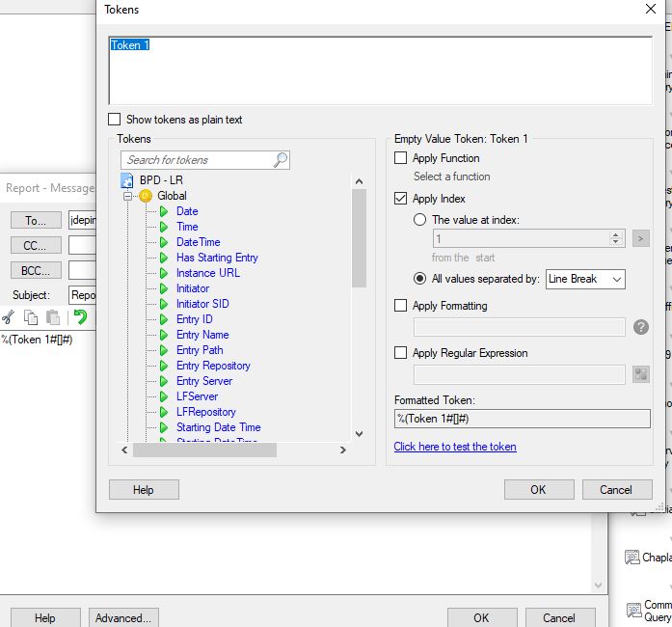Viewport: 672px width, 627px height.
Task: Check Apply Regular Expression box
Action: 400,353
